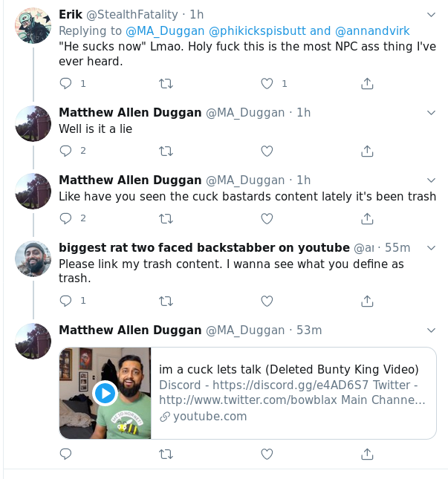The width and height of the screenshot is (448, 479).
Task: Retweet the tweet with the YouTube video card
Action: point(166,454)
